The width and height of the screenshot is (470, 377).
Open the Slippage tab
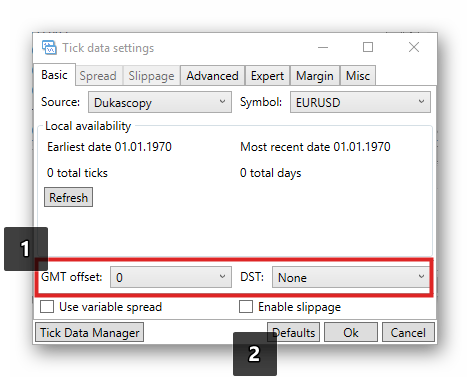151,76
